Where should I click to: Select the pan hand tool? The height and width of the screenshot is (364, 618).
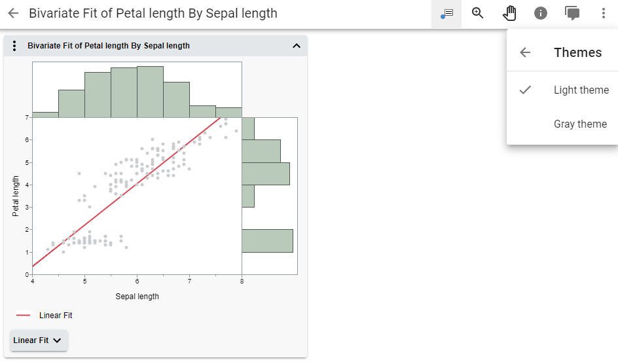509,13
